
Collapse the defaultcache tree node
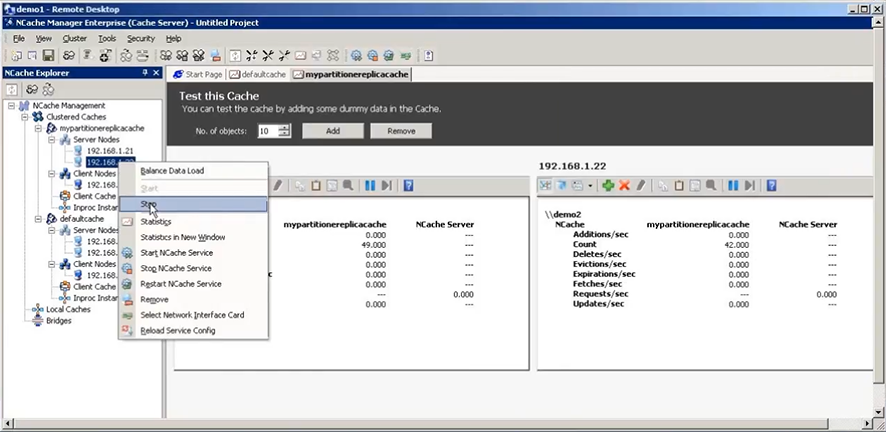38,219
